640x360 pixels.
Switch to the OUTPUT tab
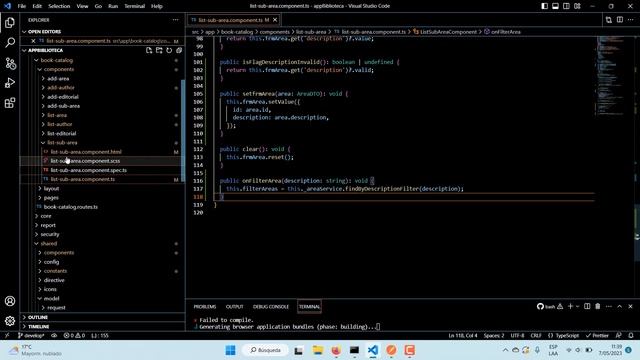coord(235,307)
